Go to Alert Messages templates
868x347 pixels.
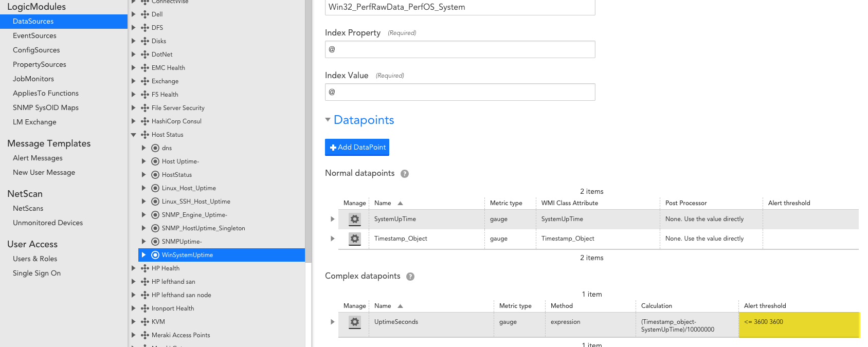click(x=38, y=158)
